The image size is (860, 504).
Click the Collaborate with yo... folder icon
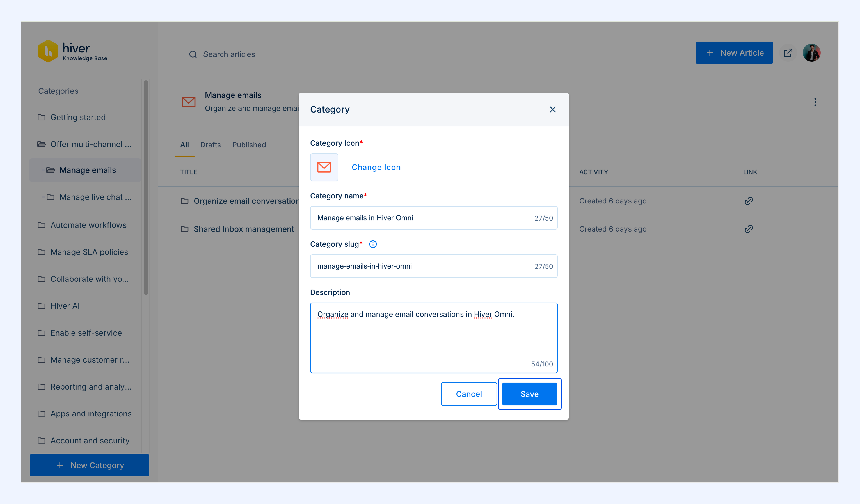[41, 279]
